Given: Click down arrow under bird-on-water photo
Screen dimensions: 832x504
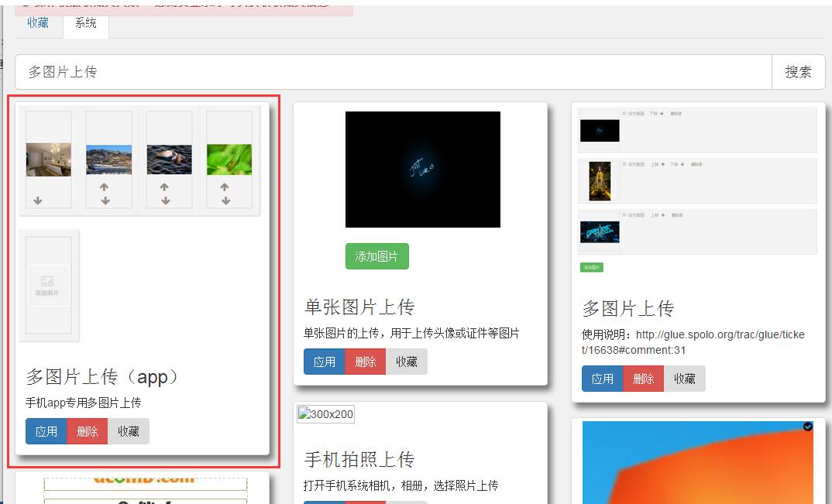Looking at the screenshot, I should (166, 201).
